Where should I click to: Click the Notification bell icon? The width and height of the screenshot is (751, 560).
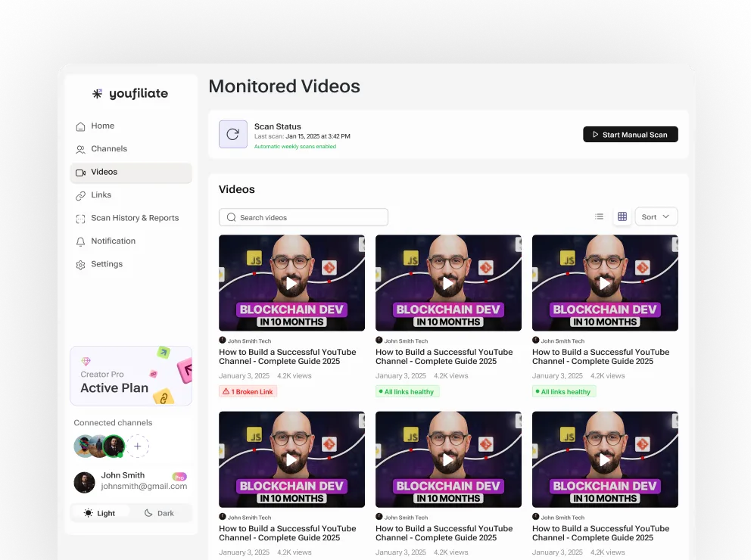tap(81, 241)
